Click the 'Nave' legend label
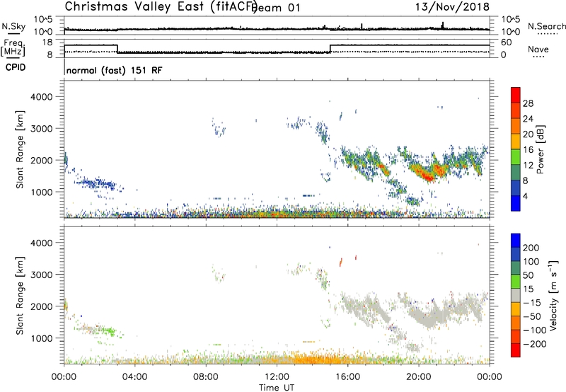This screenshot has height=392, width=566. click(538, 50)
